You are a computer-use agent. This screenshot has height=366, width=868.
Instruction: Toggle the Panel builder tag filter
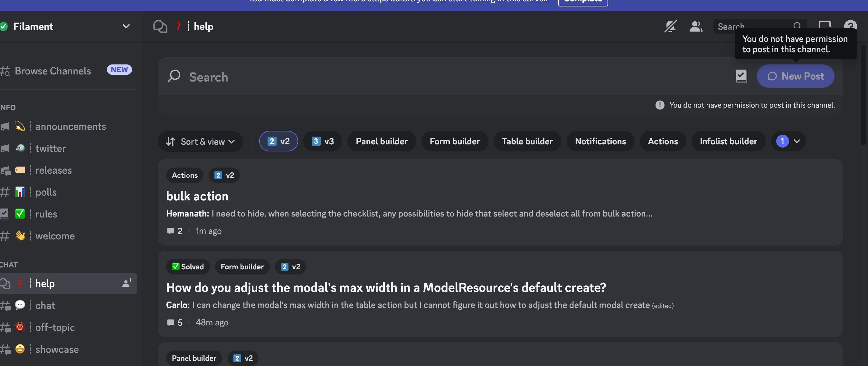coord(382,141)
